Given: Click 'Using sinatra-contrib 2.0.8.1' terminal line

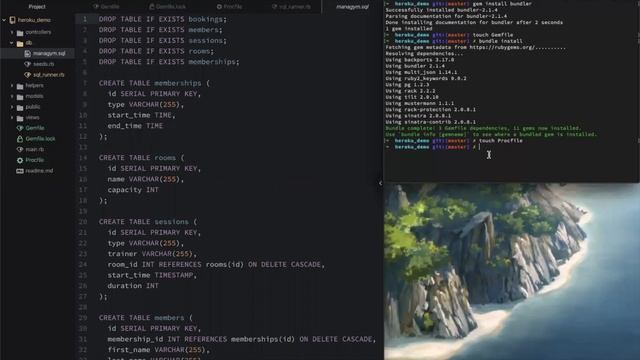Looking at the screenshot, I should coord(431,122).
